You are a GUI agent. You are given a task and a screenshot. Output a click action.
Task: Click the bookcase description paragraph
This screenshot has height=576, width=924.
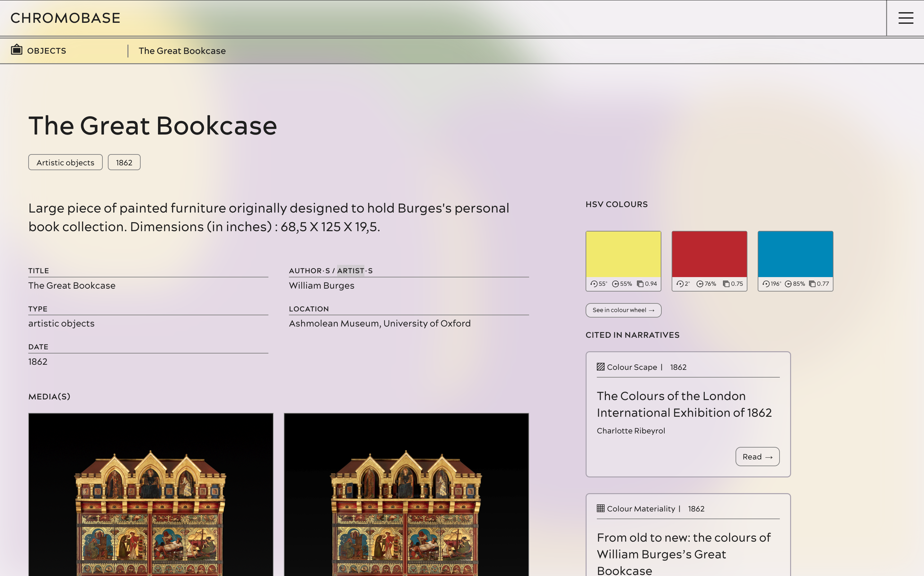pos(268,217)
